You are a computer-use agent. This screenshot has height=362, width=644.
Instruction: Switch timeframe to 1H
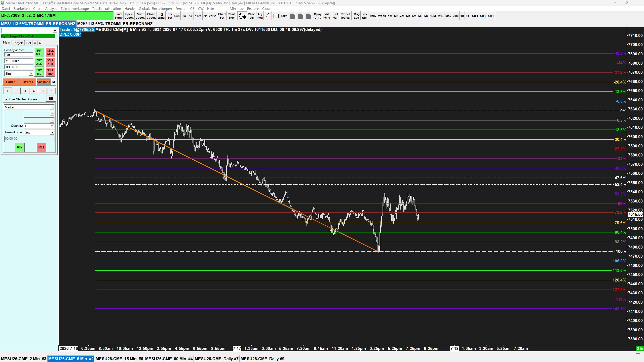tap(462, 16)
